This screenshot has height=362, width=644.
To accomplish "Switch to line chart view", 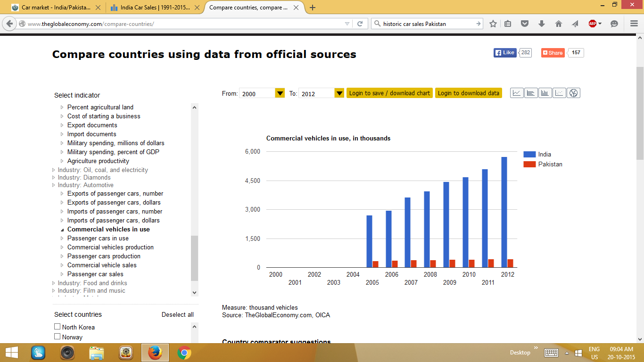I will [517, 93].
